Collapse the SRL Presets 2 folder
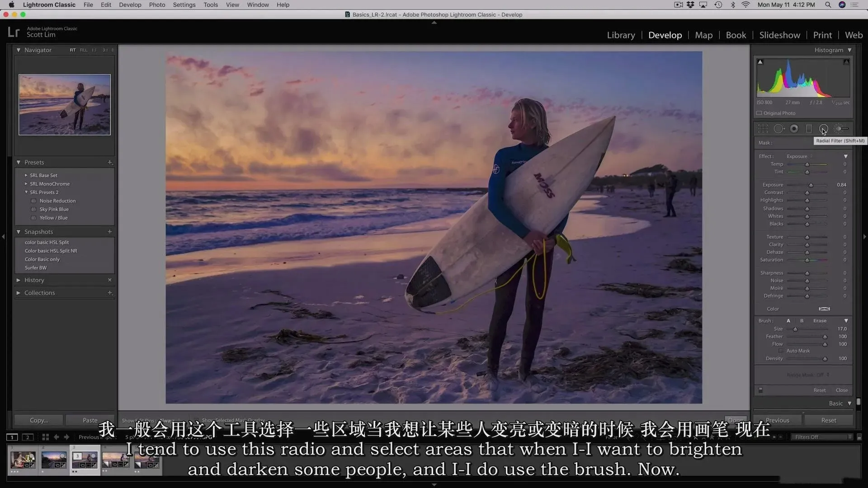The image size is (868, 488). pos(26,192)
